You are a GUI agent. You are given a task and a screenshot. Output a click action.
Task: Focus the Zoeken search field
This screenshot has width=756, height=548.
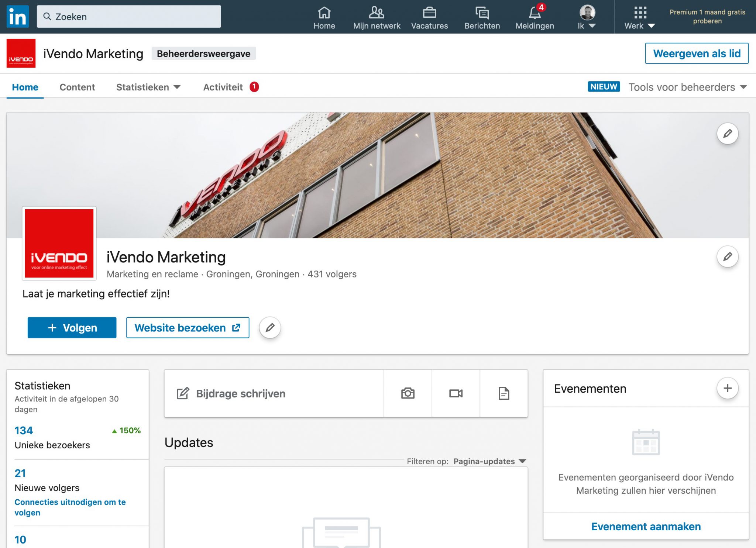pos(129,17)
